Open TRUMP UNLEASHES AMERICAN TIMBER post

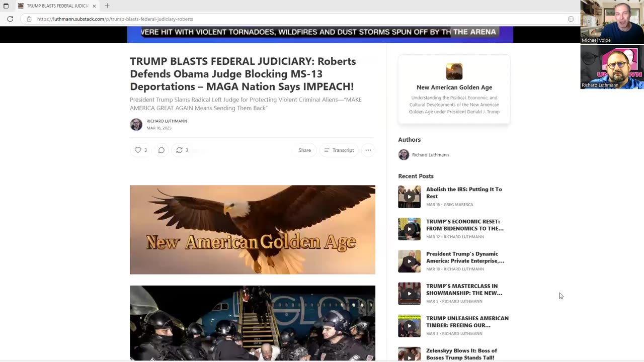(467, 322)
